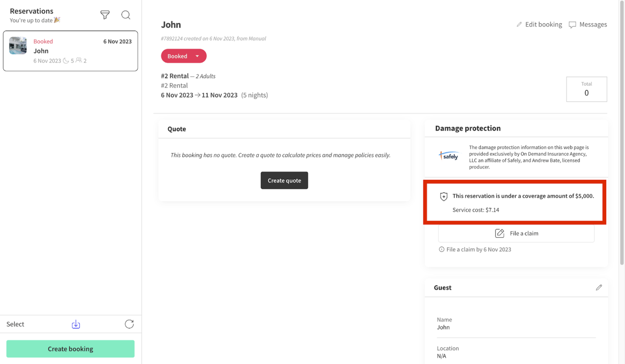Image resolution: width=625 pixels, height=364 pixels.
Task: Click the shield coverage icon
Action: point(444,196)
